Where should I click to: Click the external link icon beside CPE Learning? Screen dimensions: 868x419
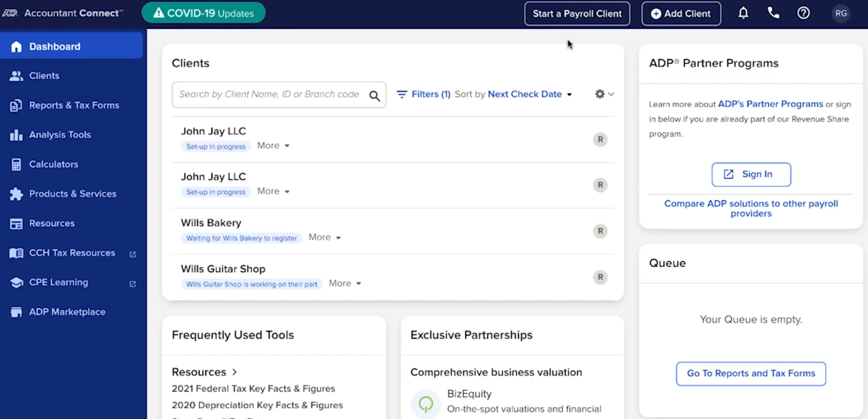point(132,284)
